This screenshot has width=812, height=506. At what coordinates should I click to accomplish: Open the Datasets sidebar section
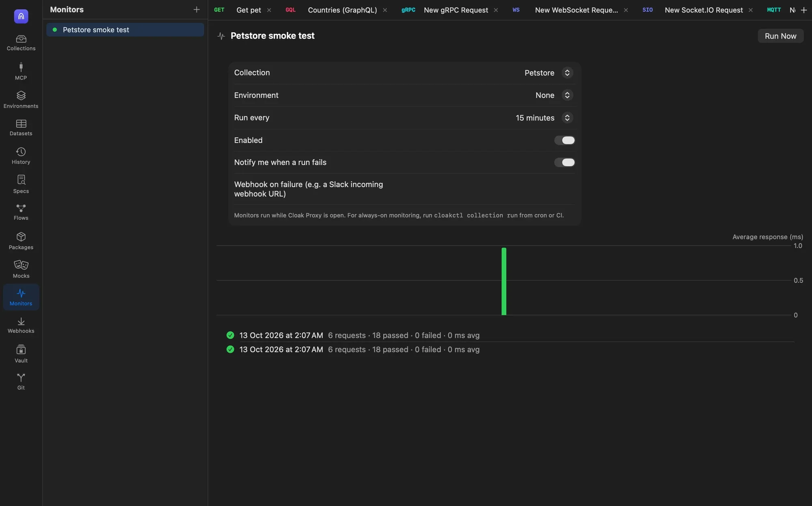(21, 128)
